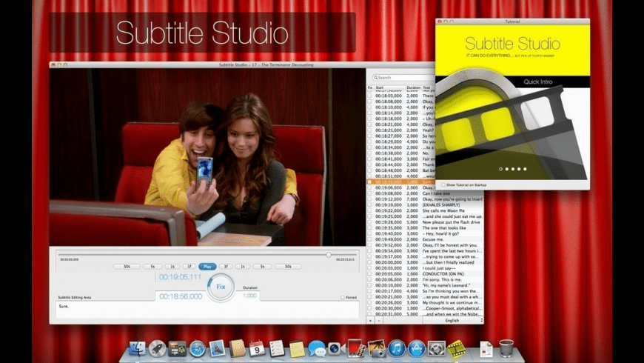Click the Duration field showing 1,000
Screen dimensions: 644x363
pyautogui.click(x=249, y=296)
